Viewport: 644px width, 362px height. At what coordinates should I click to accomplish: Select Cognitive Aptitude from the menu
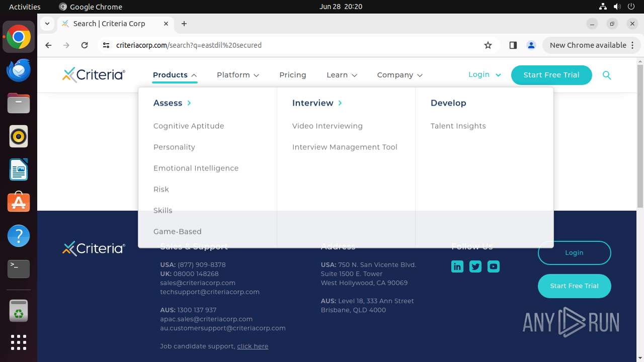tap(189, 126)
